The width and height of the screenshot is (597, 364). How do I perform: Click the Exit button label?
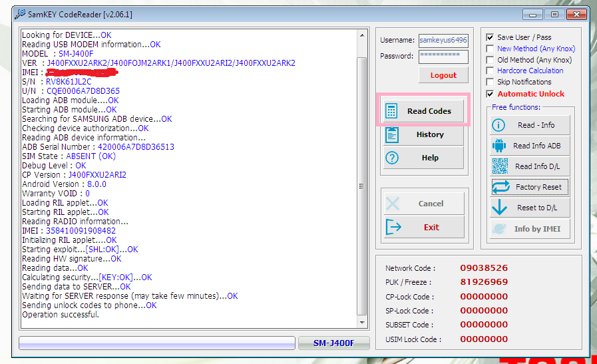431,228
